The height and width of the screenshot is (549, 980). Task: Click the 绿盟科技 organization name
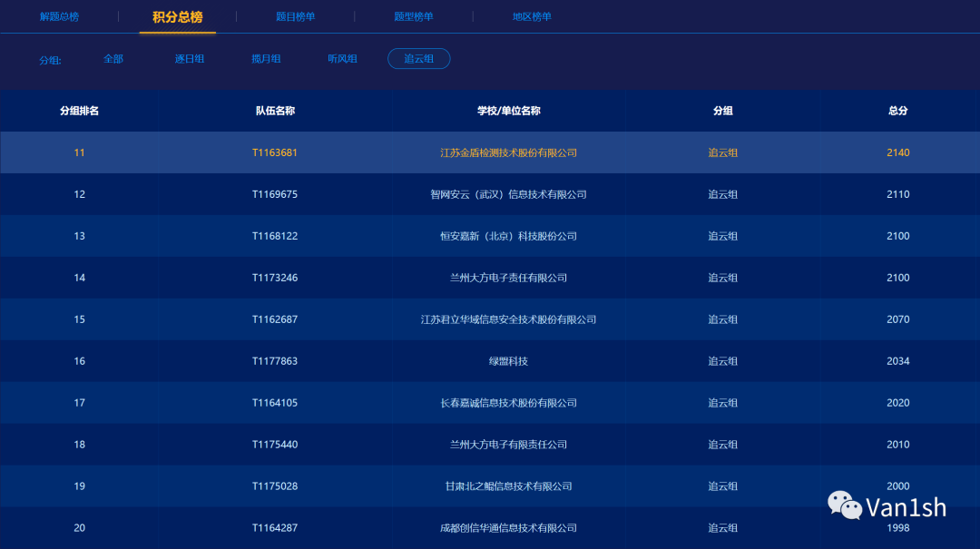[x=508, y=360]
